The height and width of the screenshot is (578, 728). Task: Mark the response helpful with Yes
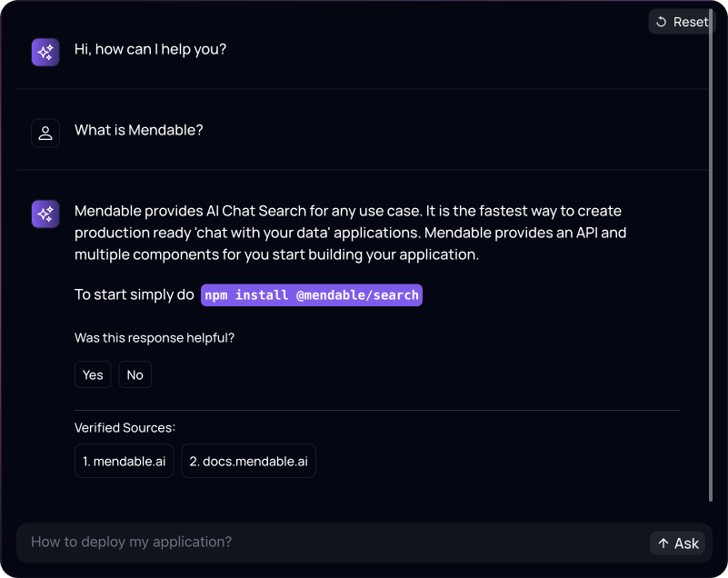[x=93, y=374]
